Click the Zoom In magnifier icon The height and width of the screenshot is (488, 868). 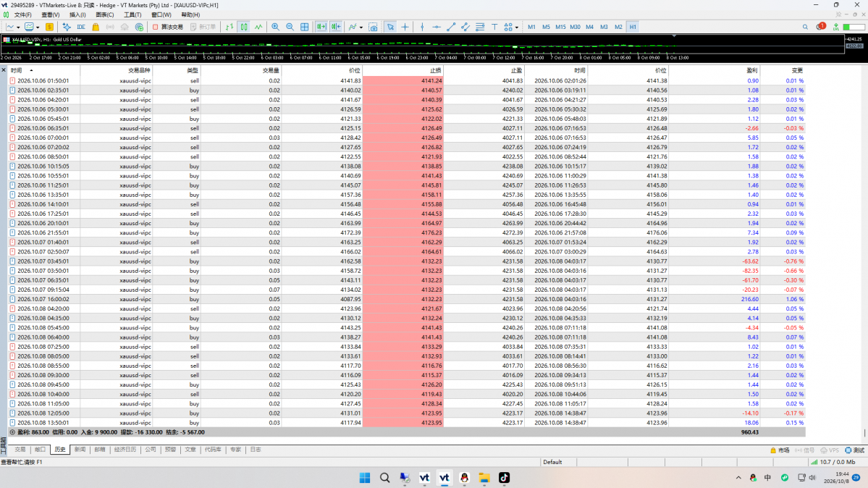click(275, 27)
